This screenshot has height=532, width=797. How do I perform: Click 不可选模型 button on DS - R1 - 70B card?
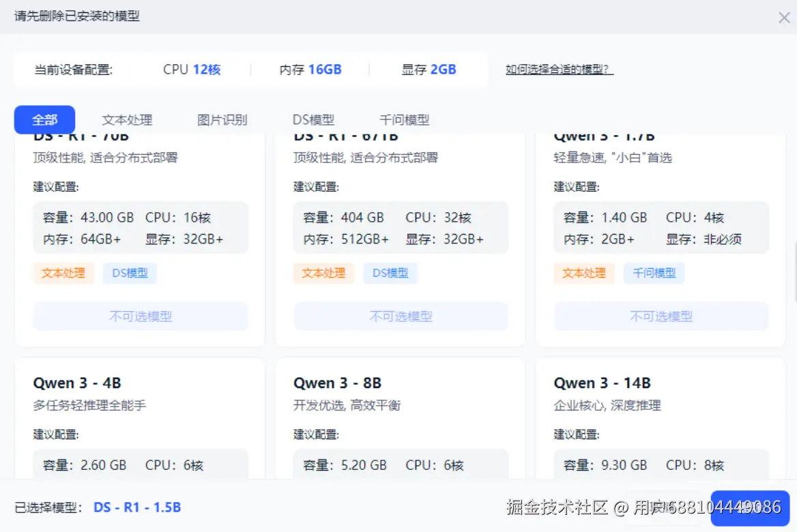coord(141,316)
